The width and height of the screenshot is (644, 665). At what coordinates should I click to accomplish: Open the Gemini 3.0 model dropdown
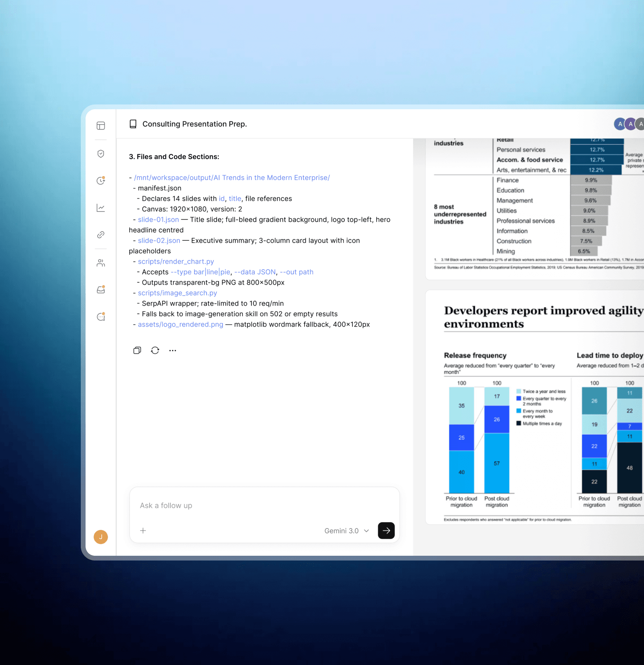347,531
